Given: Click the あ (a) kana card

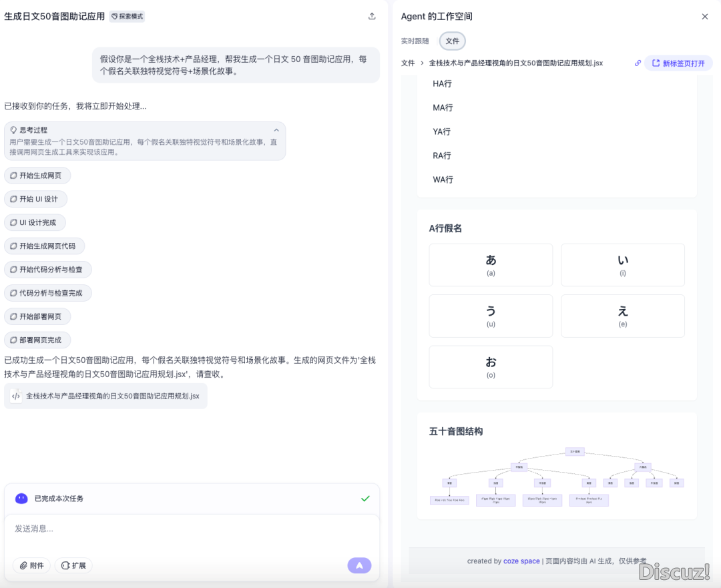Looking at the screenshot, I should 491,265.
